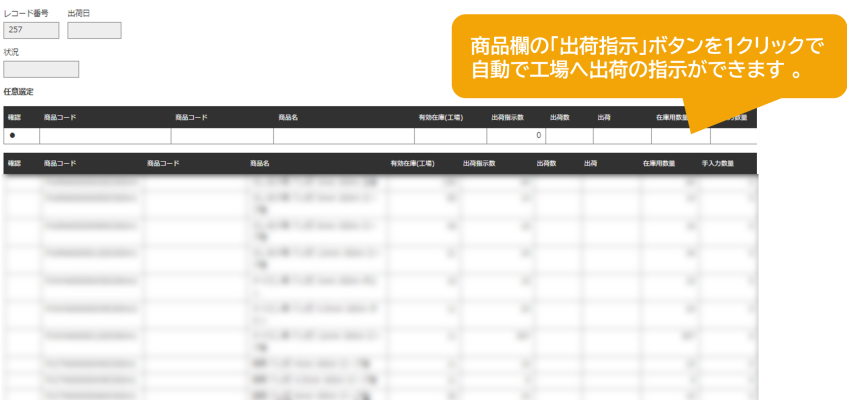Click 在庫用数量 header in the single-row table

[673, 117]
